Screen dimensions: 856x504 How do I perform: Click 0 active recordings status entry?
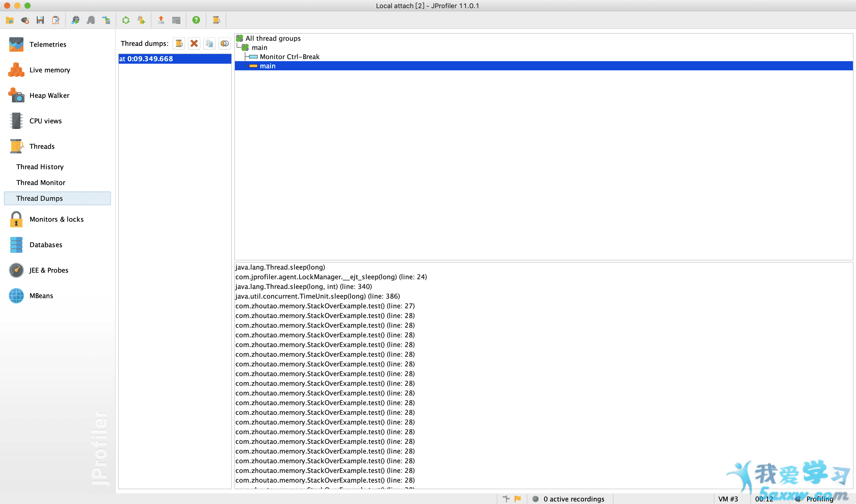click(568, 499)
